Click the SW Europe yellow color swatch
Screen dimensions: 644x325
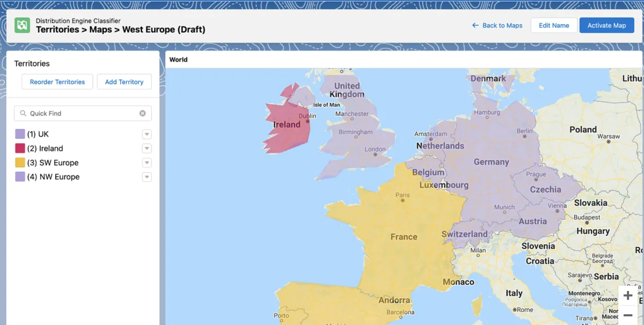[20, 163]
